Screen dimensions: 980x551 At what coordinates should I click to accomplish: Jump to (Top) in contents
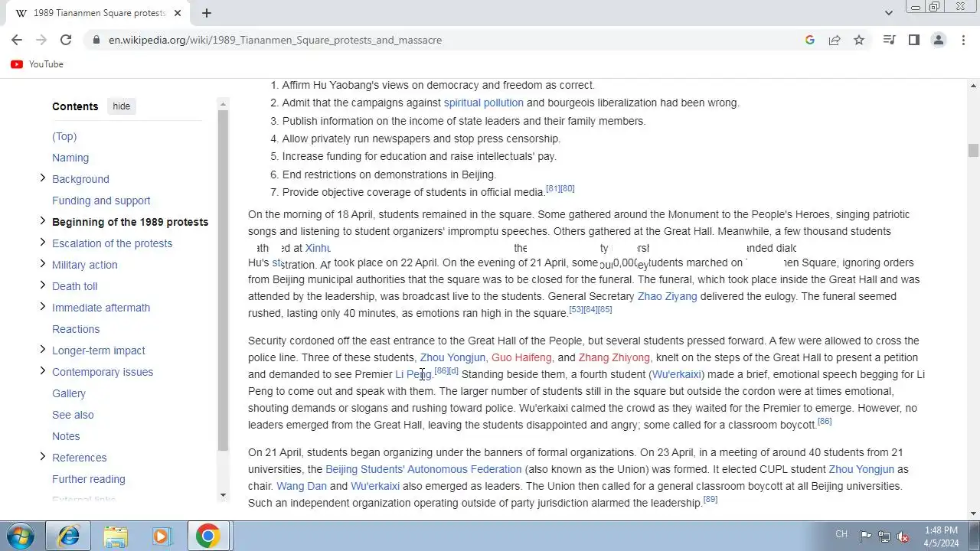(x=64, y=136)
